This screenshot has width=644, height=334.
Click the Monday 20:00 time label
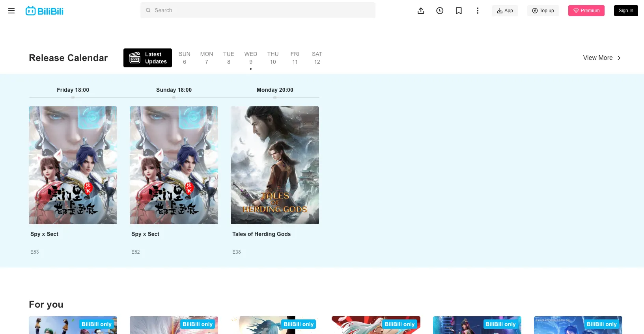275,90
